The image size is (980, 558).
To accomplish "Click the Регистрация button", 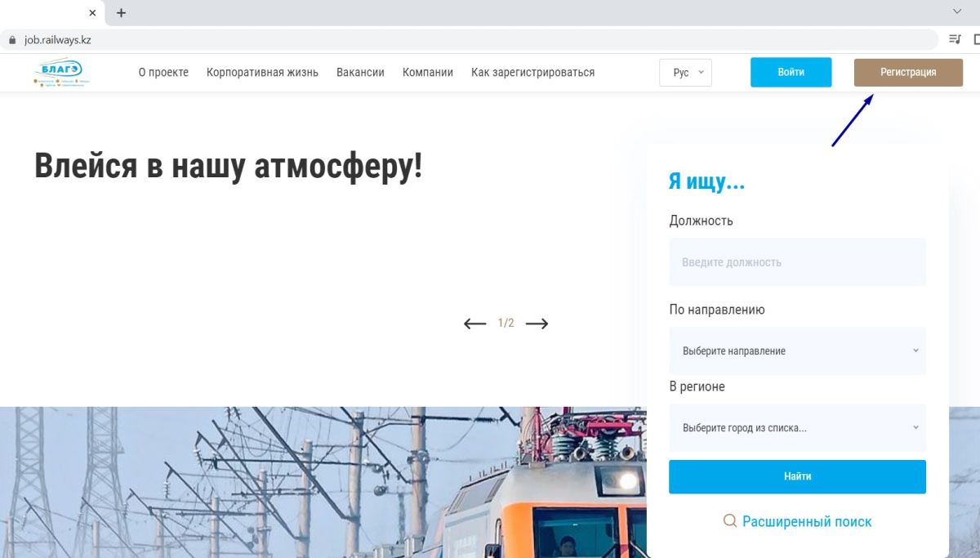I will (908, 72).
